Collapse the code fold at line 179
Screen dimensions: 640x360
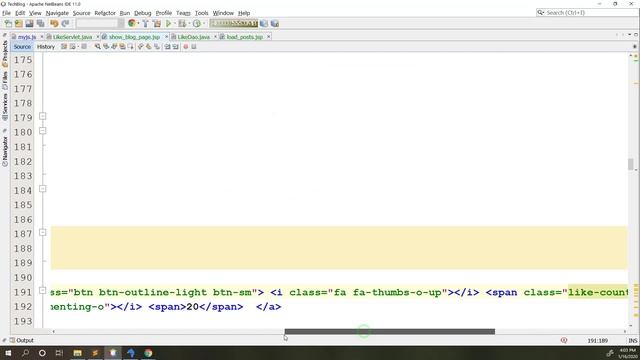point(42,116)
